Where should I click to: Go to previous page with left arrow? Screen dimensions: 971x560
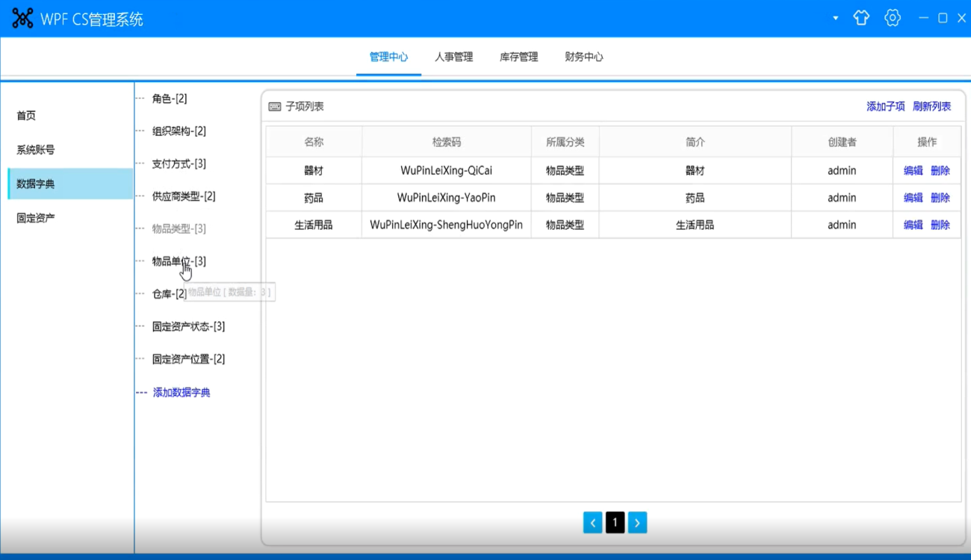(592, 523)
